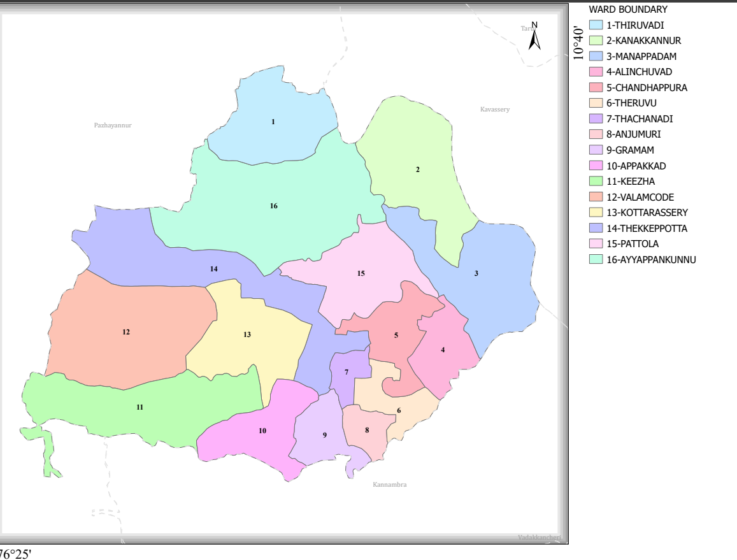Click the Kavassery neighbouring area label
The image size is (737, 560).
coord(495,110)
